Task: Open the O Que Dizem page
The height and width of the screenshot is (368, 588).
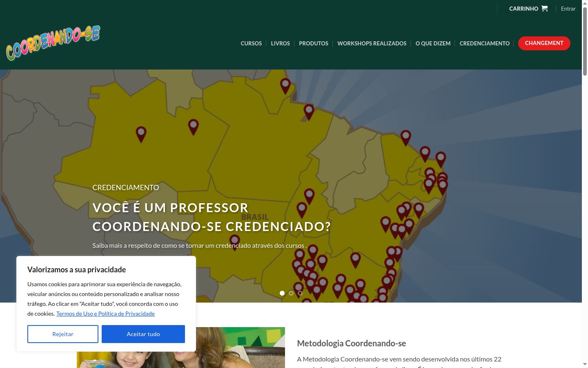Action: [x=433, y=43]
